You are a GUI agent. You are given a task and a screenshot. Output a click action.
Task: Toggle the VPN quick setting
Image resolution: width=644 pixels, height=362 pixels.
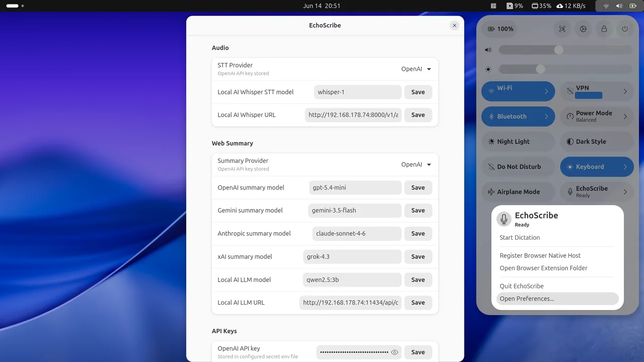589,91
